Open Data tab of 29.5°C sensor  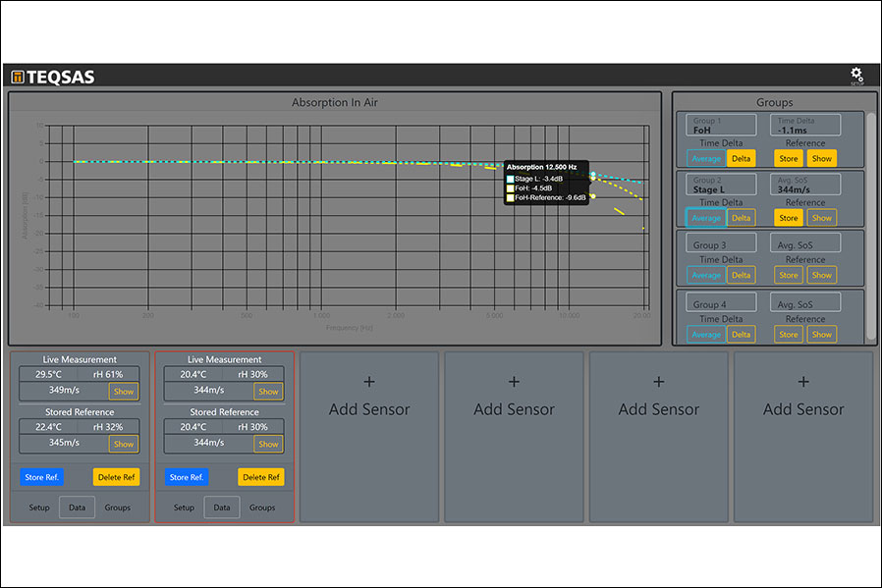coord(77,508)
